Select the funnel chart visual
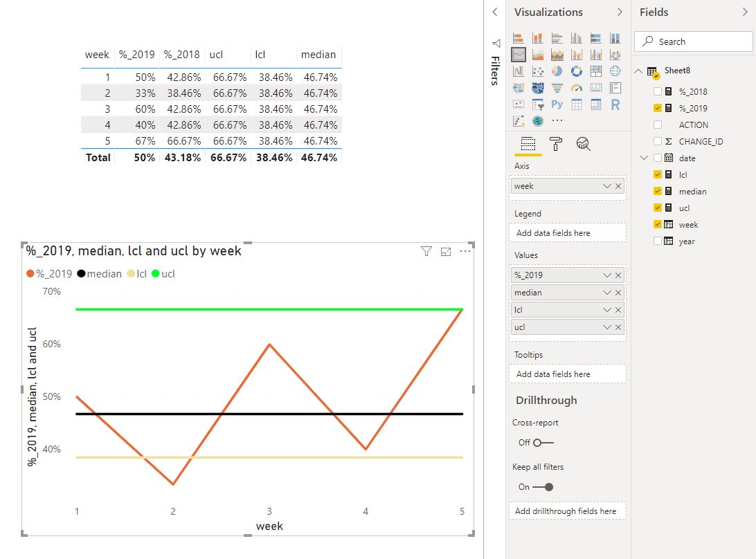756x559 pixels. coord(557,88)
